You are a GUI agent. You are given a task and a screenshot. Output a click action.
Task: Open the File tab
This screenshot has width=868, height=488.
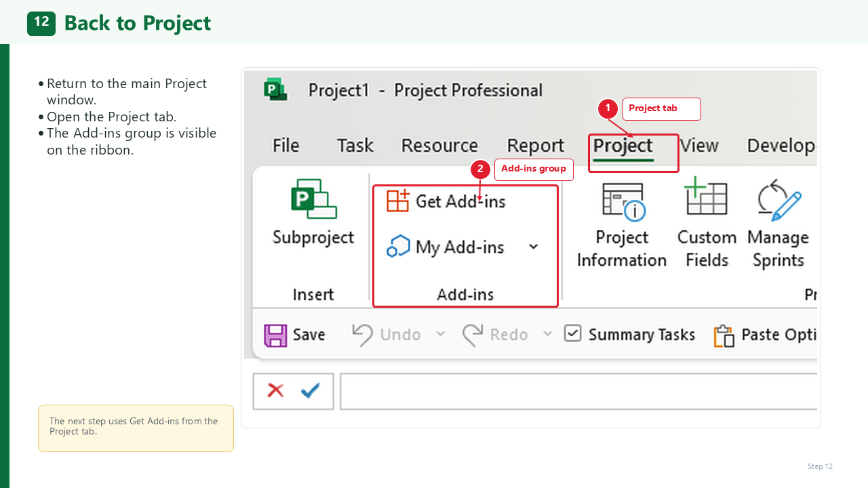coord(285,146)
